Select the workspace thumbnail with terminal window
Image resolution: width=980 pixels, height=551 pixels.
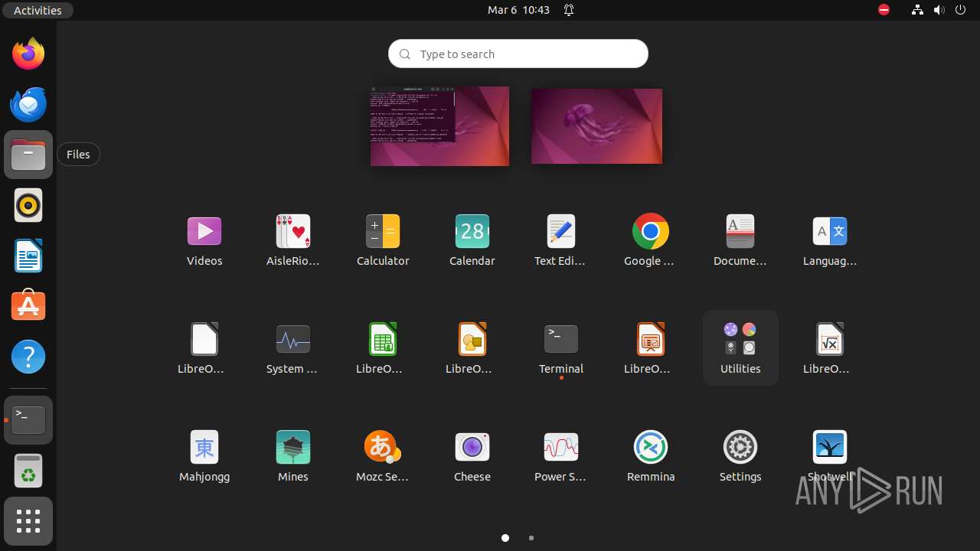coord(439,126)
